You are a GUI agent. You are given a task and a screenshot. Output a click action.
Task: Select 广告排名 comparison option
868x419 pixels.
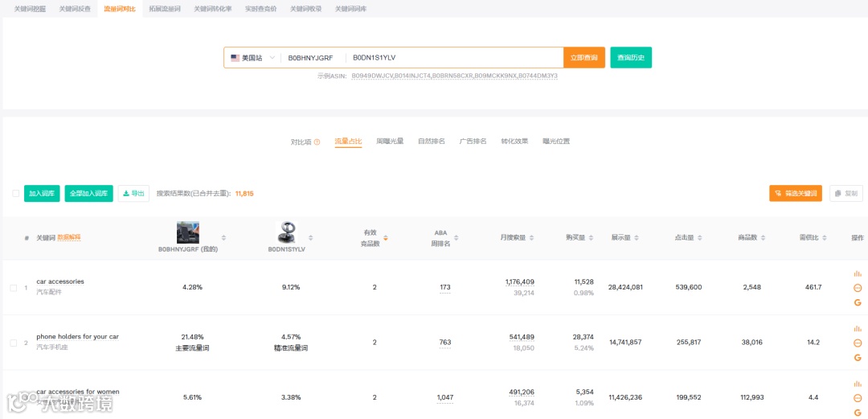pyautogui.click(x=473, y=142)
